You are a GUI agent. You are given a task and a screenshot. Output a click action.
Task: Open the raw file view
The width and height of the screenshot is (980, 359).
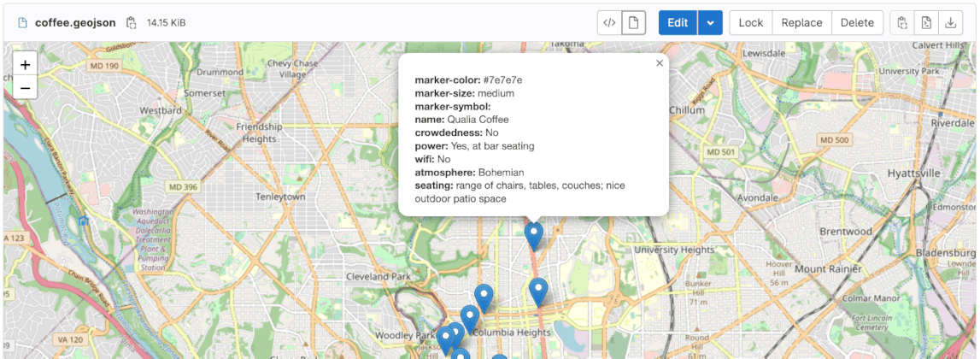(926, 23)
